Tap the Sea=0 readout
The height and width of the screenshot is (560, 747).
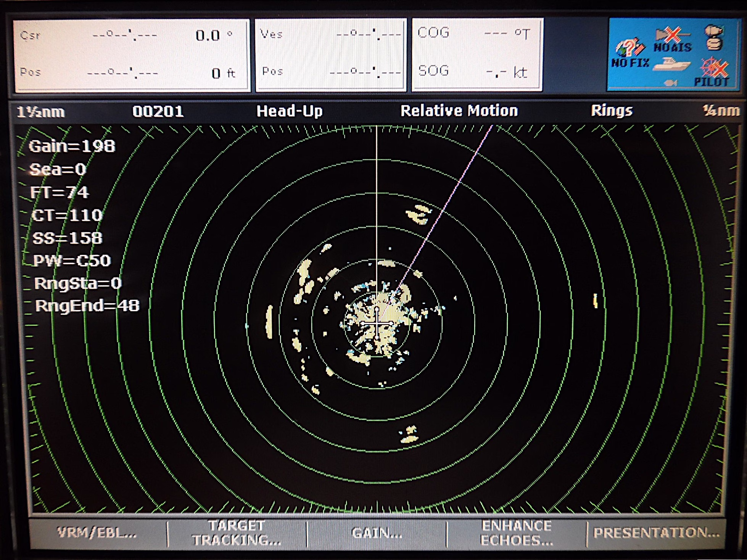click(x=58, y=169)
